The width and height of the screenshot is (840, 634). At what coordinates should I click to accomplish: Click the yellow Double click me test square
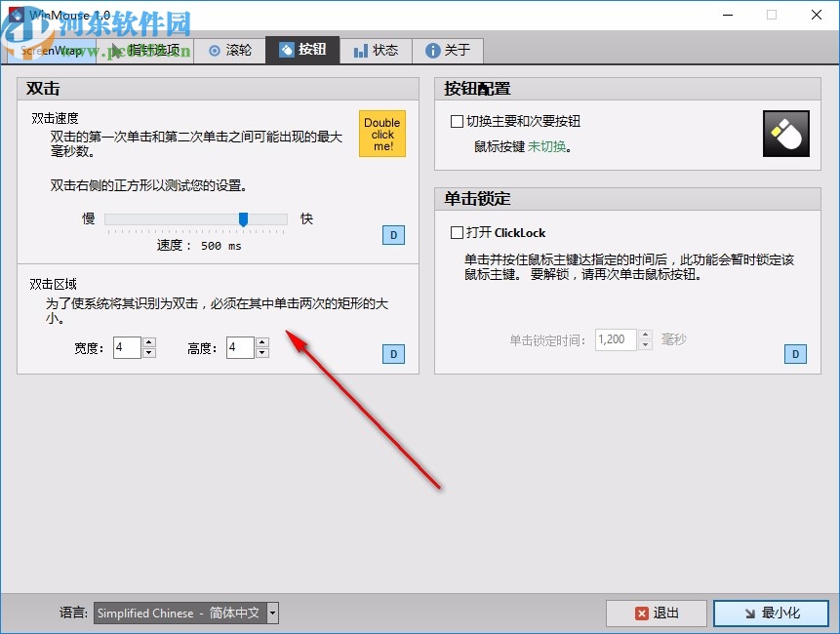[382, 134]
